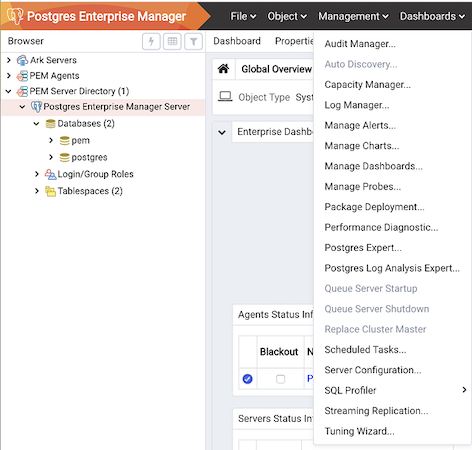Click the Ark Servers cloud icon
The width and height of the screenshot is (472, 450).
pyautogui.click(x=22, y=60)
